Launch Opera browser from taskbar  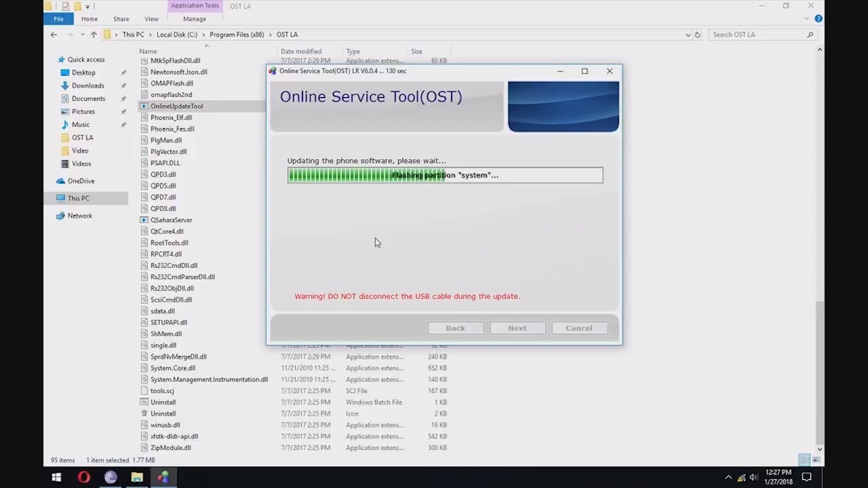click(x=84, y=477)
